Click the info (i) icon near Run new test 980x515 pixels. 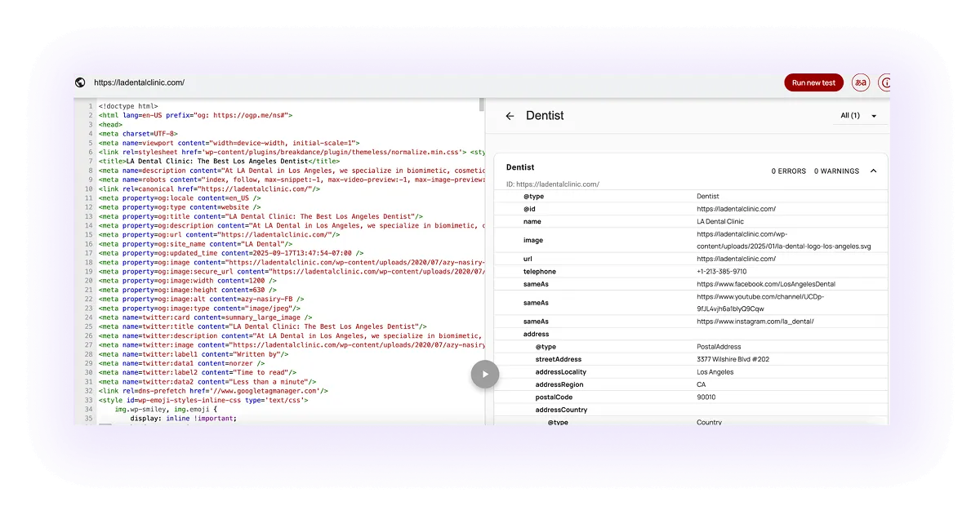click(886, 82)
